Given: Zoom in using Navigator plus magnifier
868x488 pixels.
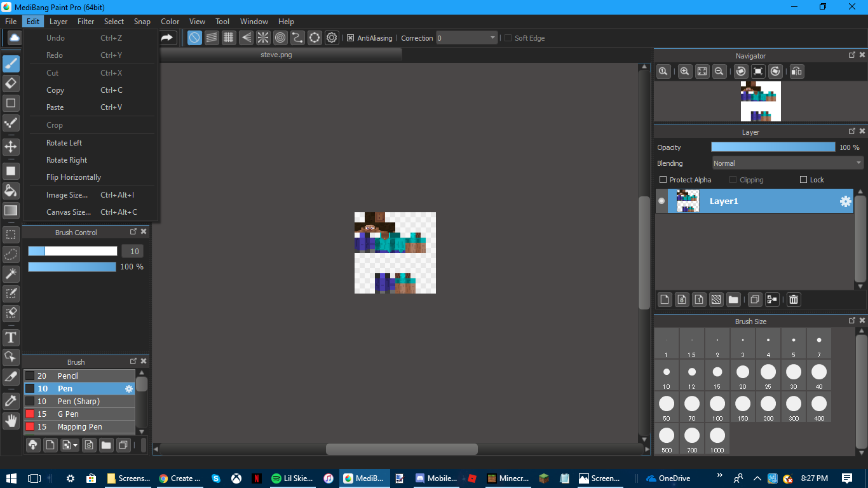Looking at the screenshot, I should coord(685,72).
